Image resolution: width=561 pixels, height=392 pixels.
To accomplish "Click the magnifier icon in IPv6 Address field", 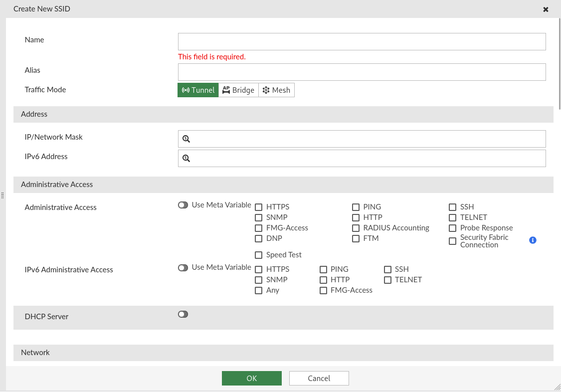I will click(186, 159).
